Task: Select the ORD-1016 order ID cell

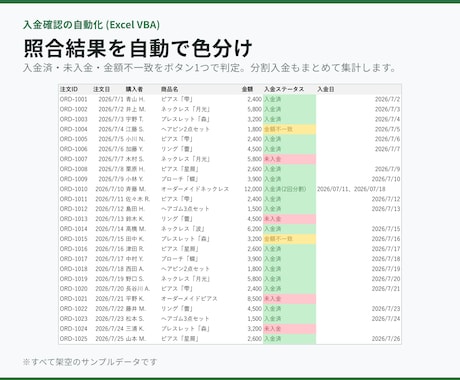Action: click(74, 249)
